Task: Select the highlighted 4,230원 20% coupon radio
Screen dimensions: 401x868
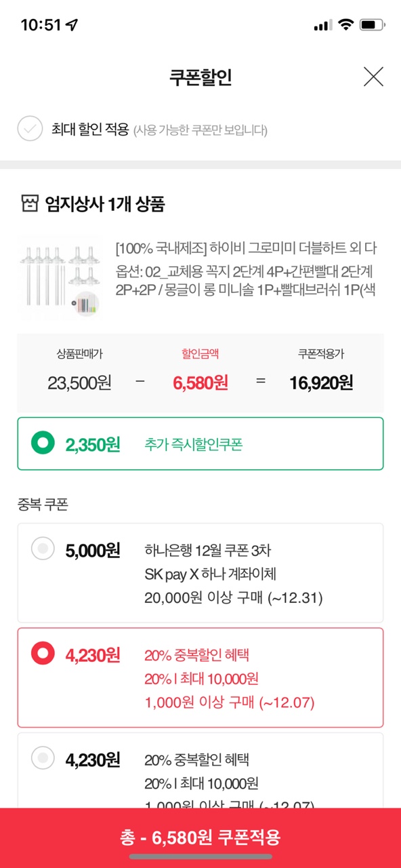Action: tap(43, 654)
